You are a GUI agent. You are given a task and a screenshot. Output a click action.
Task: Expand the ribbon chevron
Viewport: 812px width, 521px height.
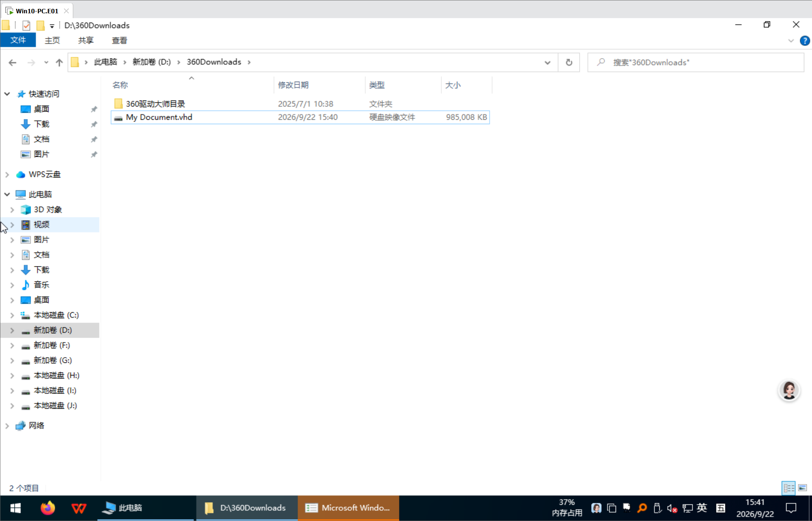click(x=791, y=41)
